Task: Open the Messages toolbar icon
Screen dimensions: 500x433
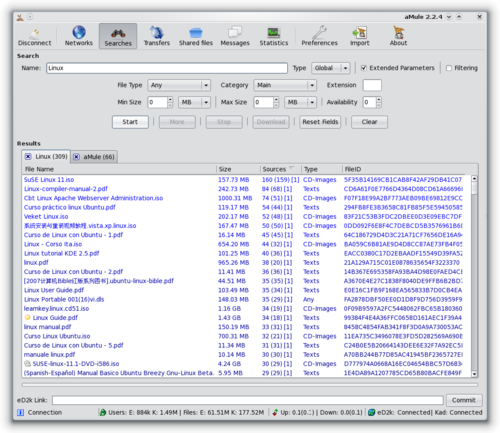Action: coord(235,32)
